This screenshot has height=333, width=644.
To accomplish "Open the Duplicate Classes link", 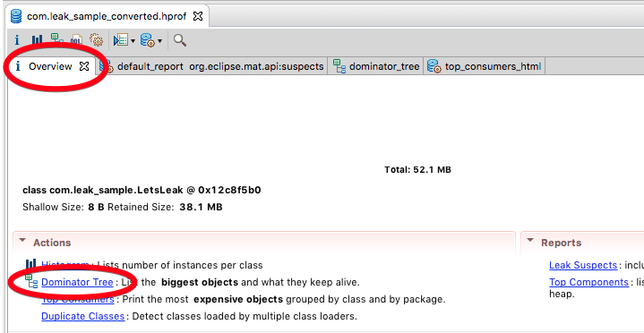I will pyautogui.click(x=83, y=316).
